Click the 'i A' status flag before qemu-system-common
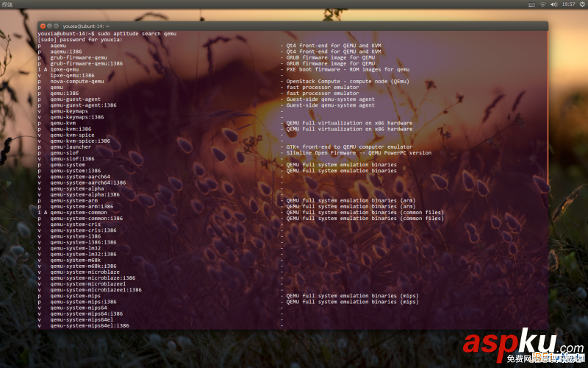This screenshot has height=368, width=588. pos(43,213)
